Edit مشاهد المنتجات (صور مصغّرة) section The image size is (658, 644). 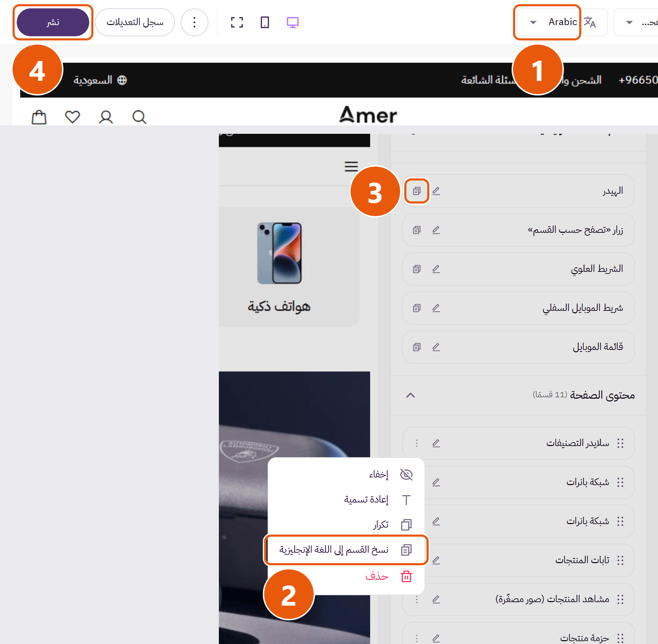click(436, 599)
